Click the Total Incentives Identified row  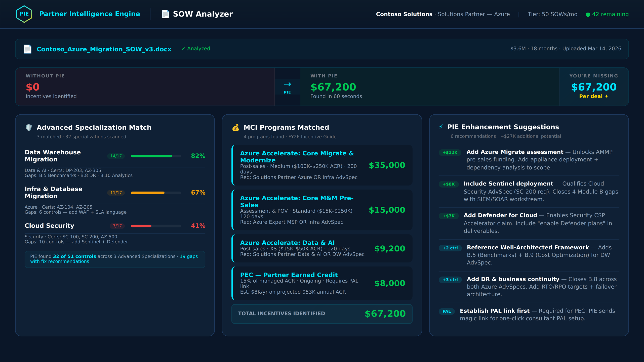point(322,314)
